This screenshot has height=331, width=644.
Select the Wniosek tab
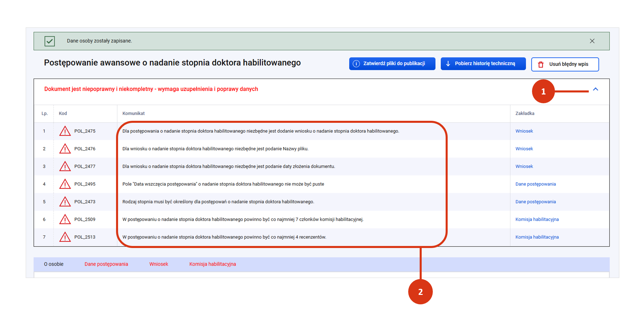(159, 264)
